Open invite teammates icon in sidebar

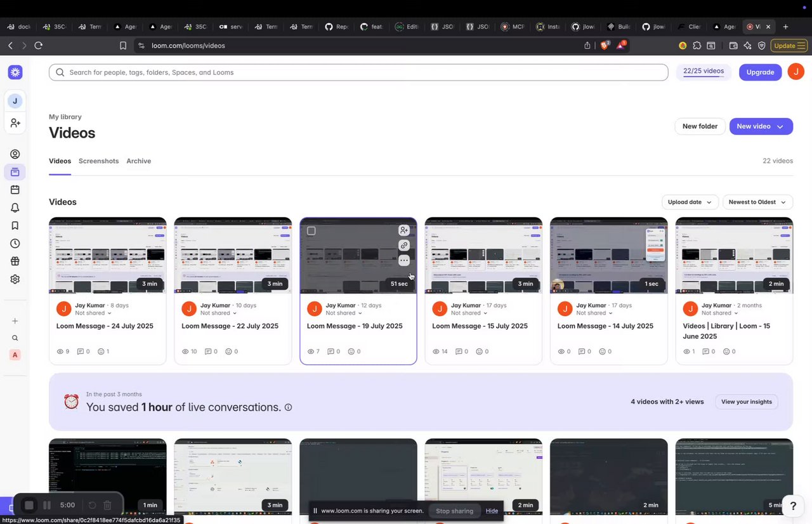coord(15,122)
